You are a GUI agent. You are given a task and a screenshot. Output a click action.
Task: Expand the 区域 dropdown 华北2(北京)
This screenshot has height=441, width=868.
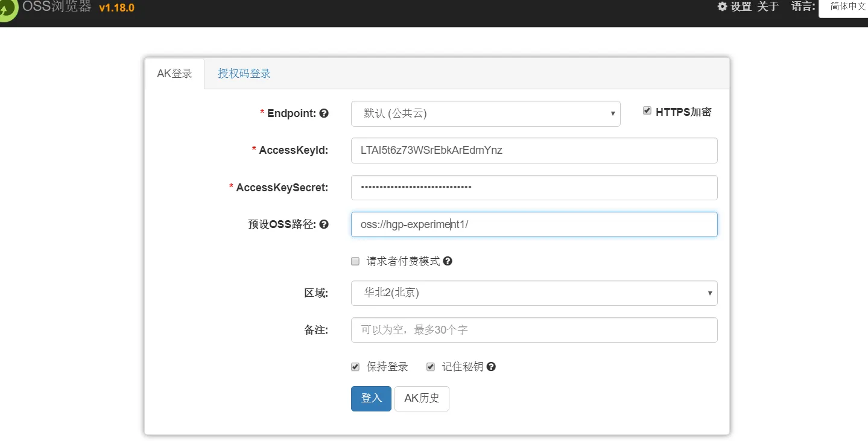[x=534, y=293]
